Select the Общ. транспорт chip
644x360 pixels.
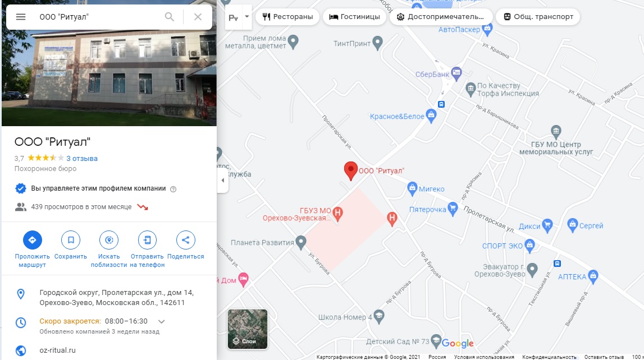pyautogui.click(x=538, y=17)
